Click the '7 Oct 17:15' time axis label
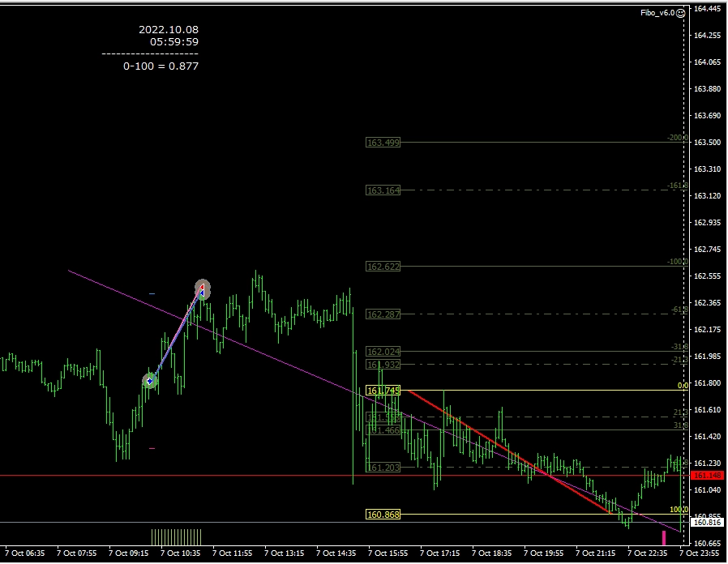The width and height of the screenshot is (728, 564). (440, 553)
